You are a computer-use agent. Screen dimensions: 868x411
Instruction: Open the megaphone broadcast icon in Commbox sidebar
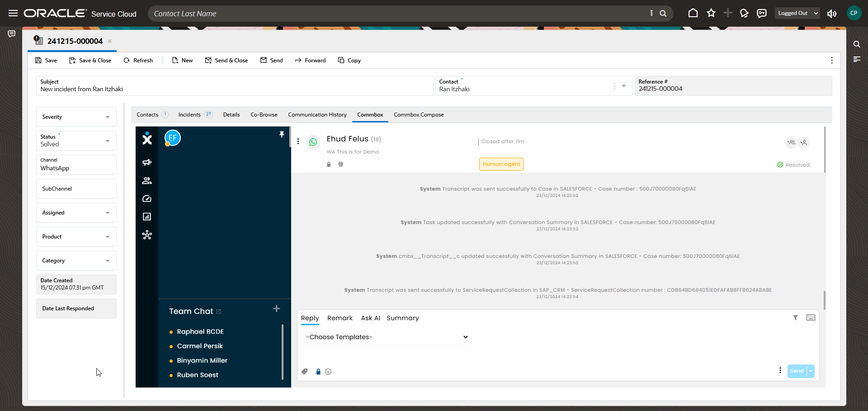point(147,162)
